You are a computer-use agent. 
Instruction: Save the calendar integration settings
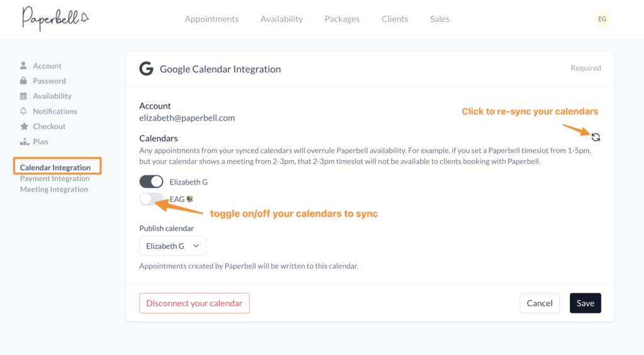coord(586,303)
